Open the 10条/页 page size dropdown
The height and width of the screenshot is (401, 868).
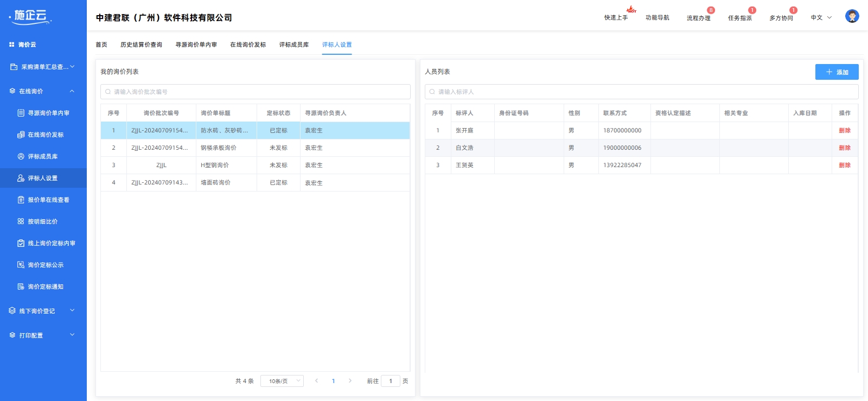pos(282,381)
